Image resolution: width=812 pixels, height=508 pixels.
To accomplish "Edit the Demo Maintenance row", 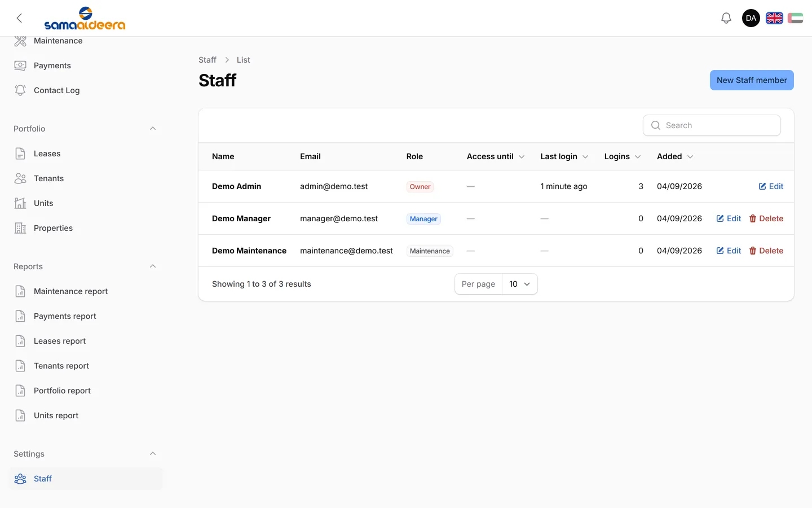I will coord(729,251).
